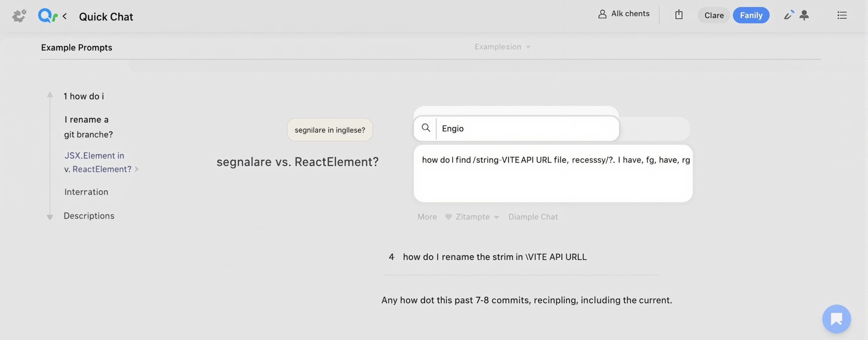
Task: Click the search magnifier icon beside Engio
Action: [426, 128]
